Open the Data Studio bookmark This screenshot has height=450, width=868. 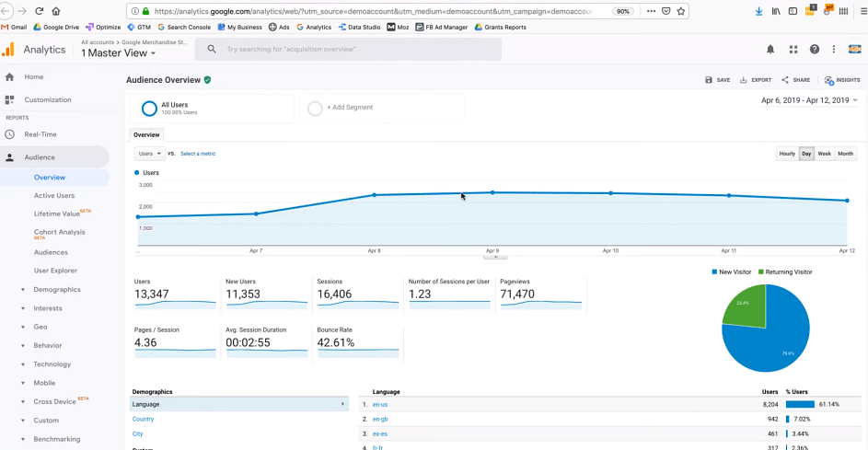(x=359, y=27)
